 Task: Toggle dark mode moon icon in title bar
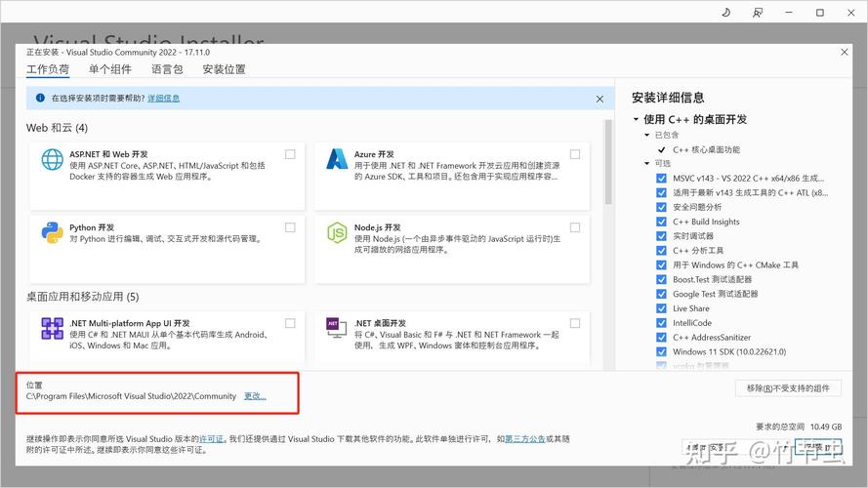pyautogui.click(x=725, y=13)
